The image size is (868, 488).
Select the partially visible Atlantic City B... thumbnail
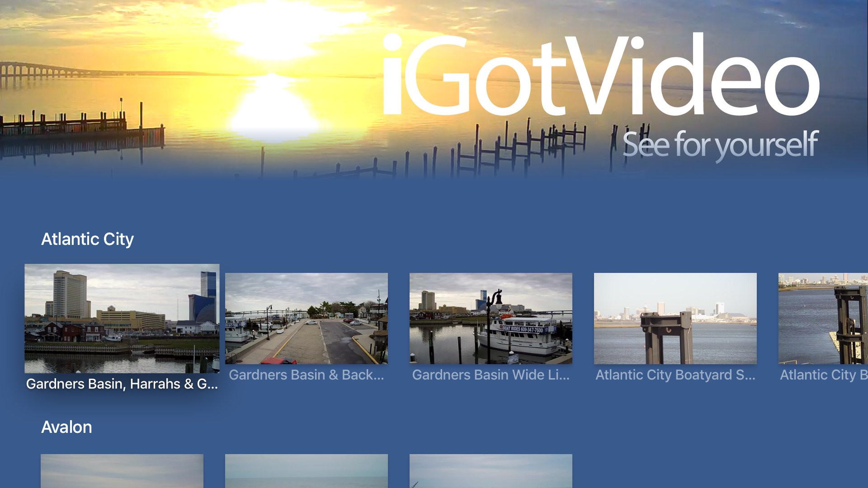[x=823, y=319]
